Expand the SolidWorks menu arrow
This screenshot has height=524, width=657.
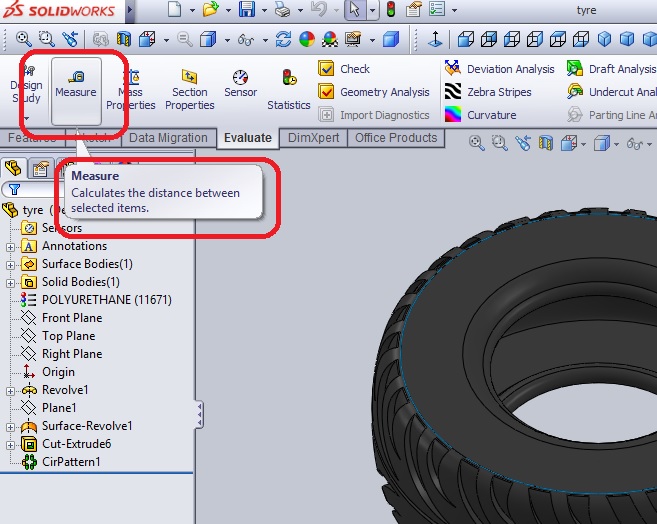point(130,9)
